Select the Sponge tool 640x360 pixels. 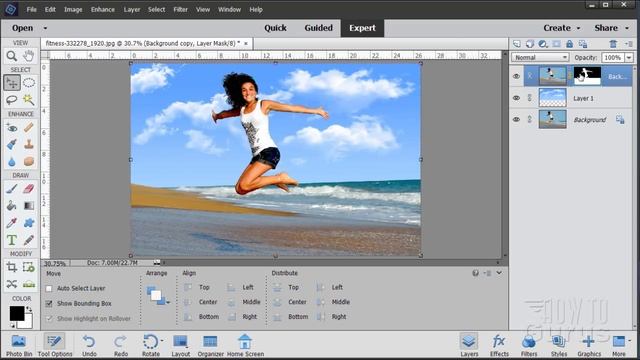[x=29, y=162]
